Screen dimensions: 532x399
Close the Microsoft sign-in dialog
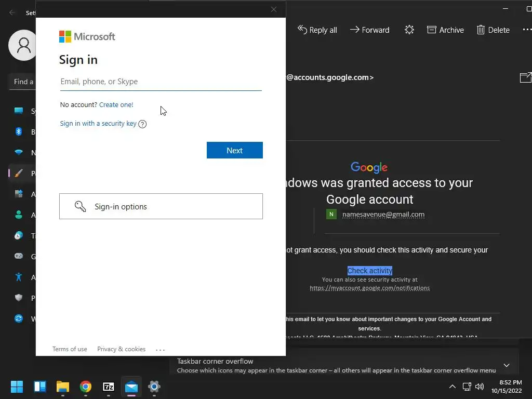click(274, 9)
